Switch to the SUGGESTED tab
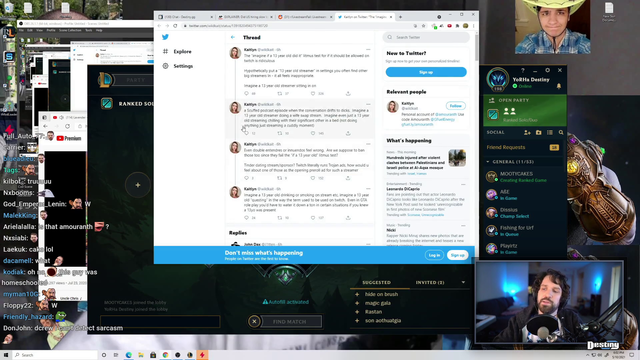 376,282
